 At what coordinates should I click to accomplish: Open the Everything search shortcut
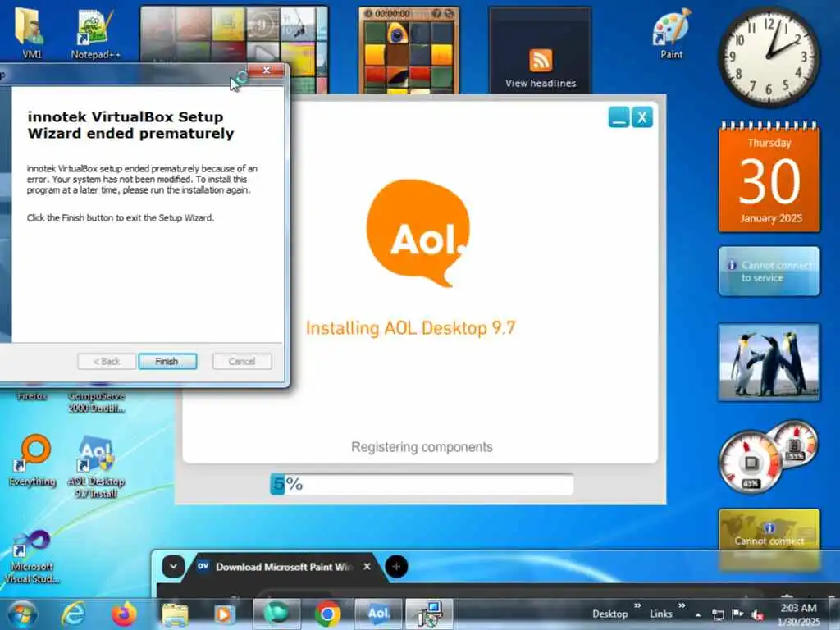[x=33, y=461]
